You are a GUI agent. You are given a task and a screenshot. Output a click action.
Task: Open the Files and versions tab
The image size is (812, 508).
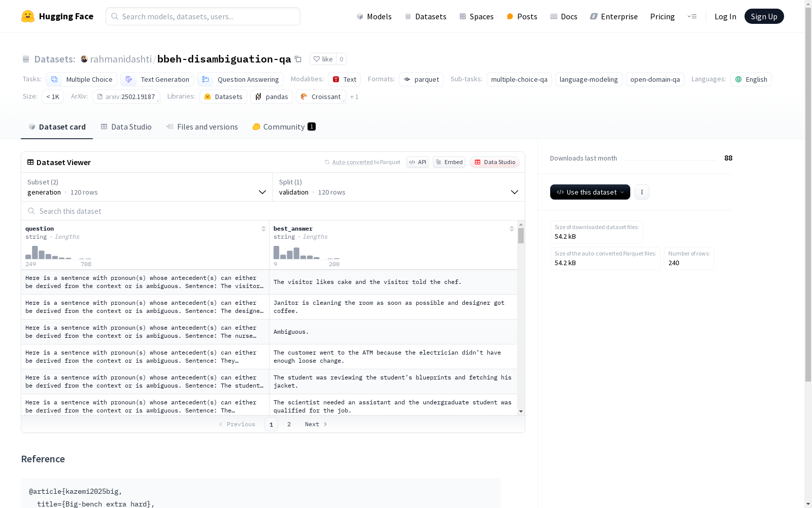tap(202, 127)
